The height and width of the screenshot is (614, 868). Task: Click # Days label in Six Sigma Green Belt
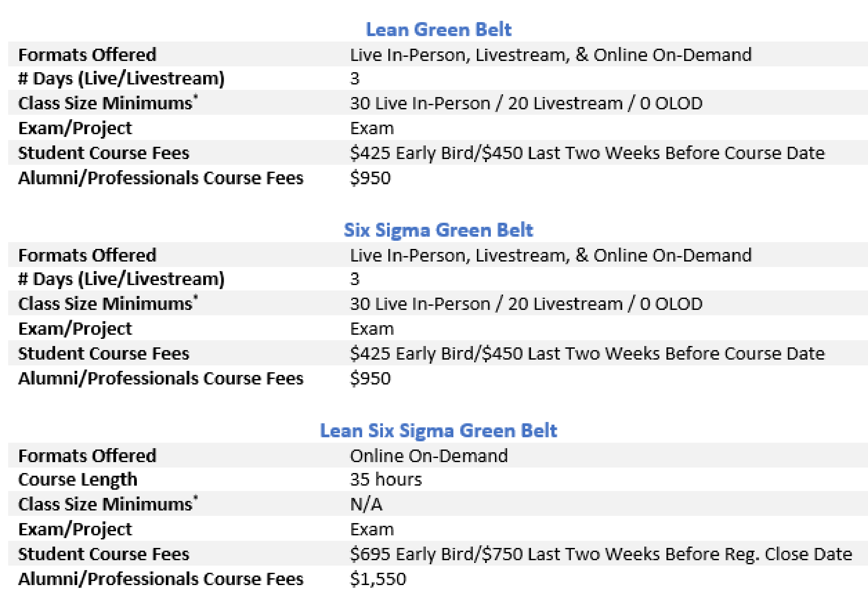(122, 279)
